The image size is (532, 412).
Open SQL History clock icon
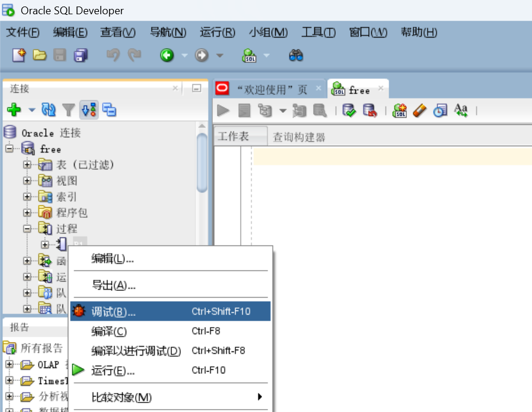440,110
